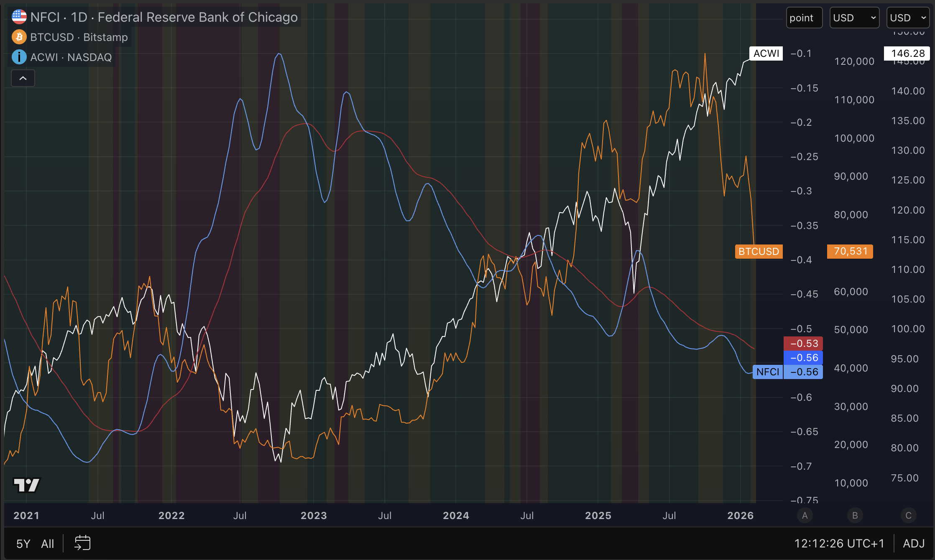This screenshot has height=560, width=935.
Task: Select the All time range
Action: coord(48,544)
